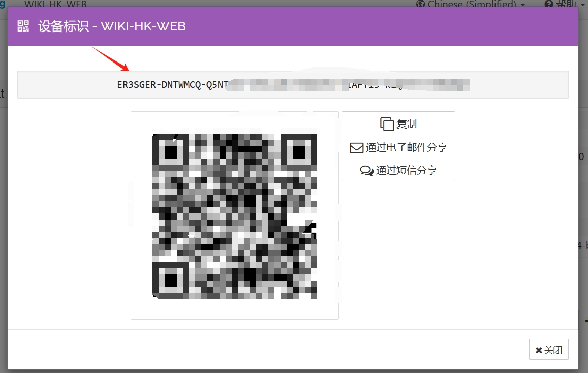
Task: Click the blue logo in the top-left corner
Action: (x=4, y=4)
